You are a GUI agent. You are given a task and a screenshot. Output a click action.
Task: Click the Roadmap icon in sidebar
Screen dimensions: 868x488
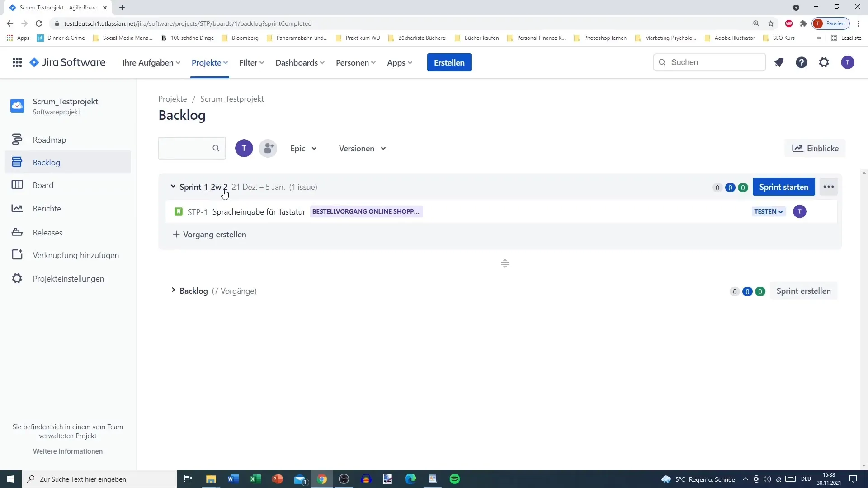(x=17, y=139)
